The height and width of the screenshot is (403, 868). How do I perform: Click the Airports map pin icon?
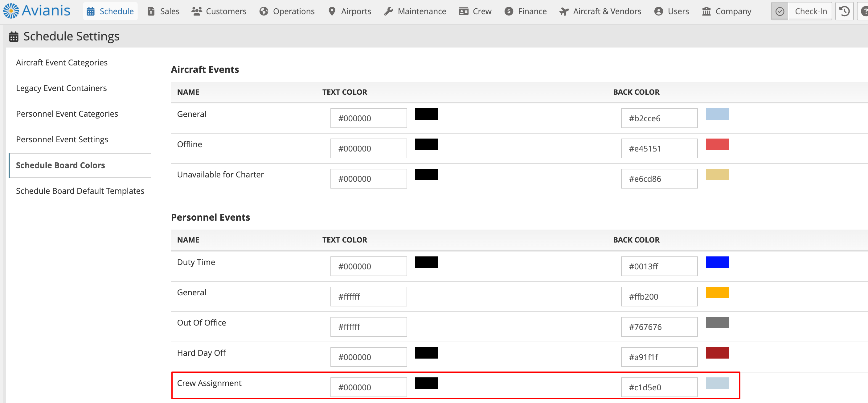click(332, 11)
